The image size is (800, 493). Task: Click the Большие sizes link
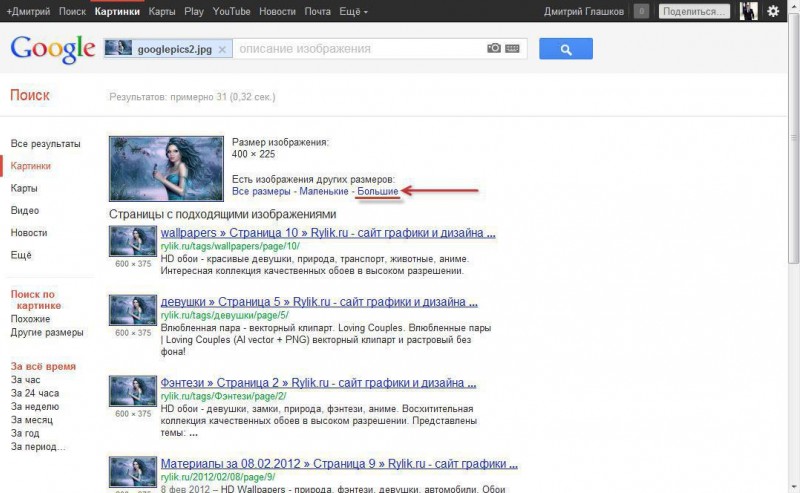click(x=378, y=191)
